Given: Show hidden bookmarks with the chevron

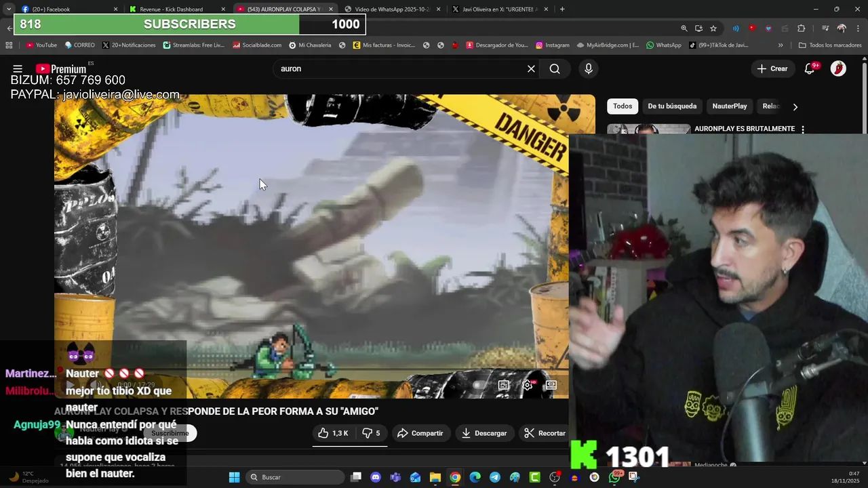Looking at the screenshot, I should [781, 45].
